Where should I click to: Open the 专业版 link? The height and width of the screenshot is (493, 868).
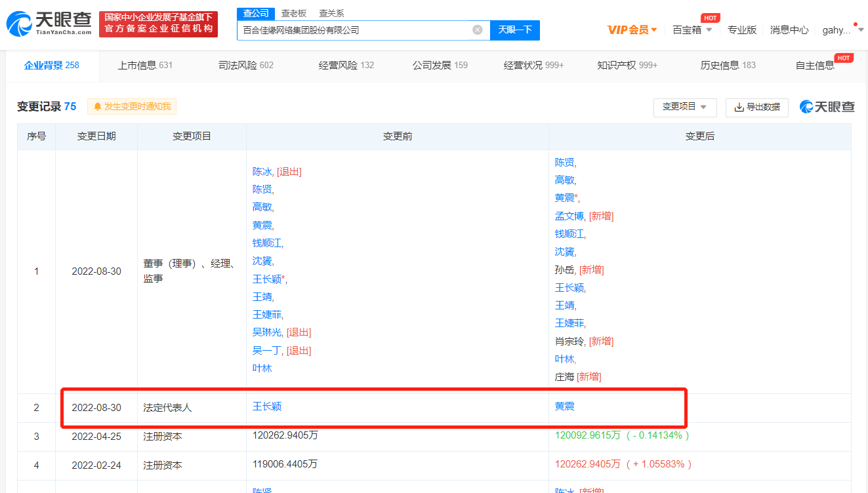pyautogui.click(x=741, y=30)
